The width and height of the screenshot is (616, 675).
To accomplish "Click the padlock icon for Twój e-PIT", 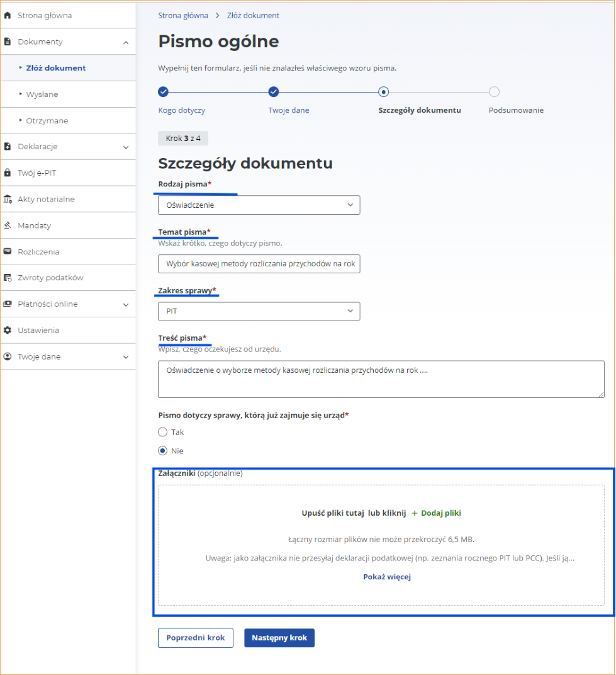I will click(x=8, y=173).
